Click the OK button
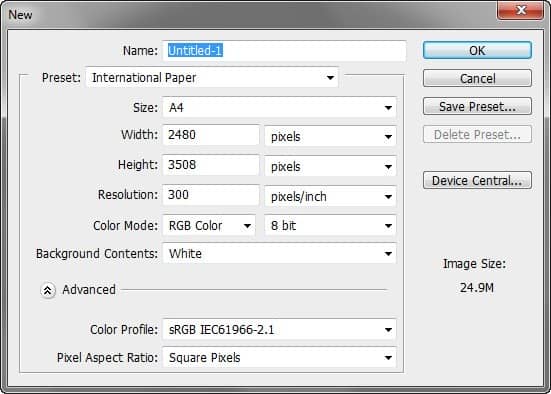Image resolution: width=551 pixels, height=394 pixels. pyautogui.click(x=477, y=50)
